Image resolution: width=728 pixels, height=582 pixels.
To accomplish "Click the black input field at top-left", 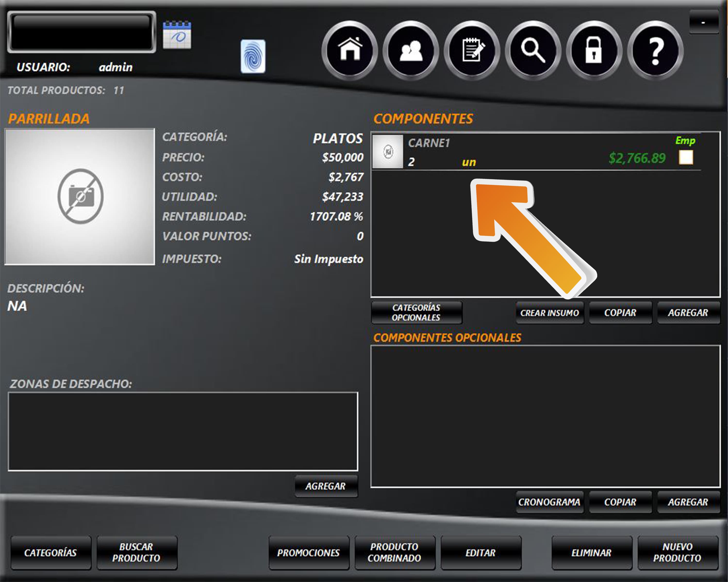I will tap(81, 32).
